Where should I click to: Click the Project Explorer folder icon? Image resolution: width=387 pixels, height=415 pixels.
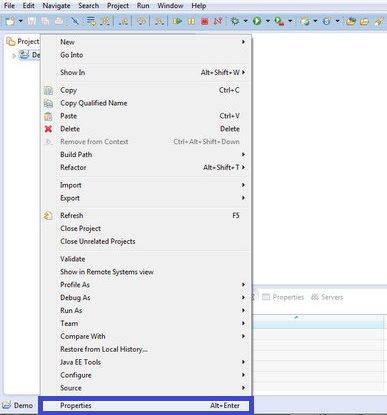[x=11, y=41]
